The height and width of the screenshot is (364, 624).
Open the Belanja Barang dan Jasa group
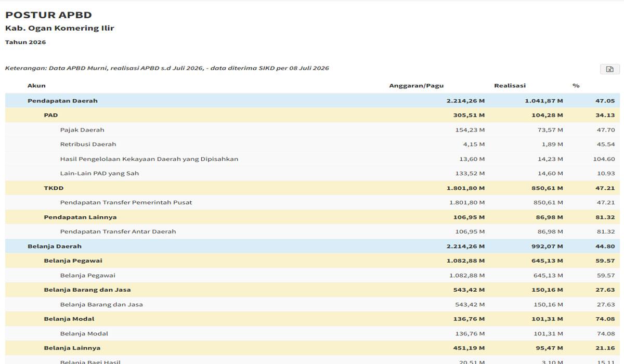[x=313, y=290]
